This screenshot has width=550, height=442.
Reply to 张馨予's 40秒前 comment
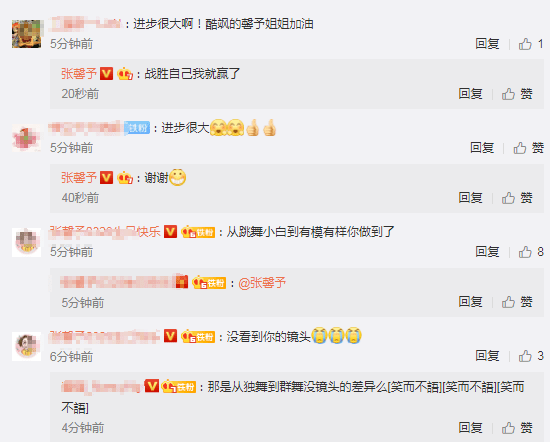click(470, 198)
